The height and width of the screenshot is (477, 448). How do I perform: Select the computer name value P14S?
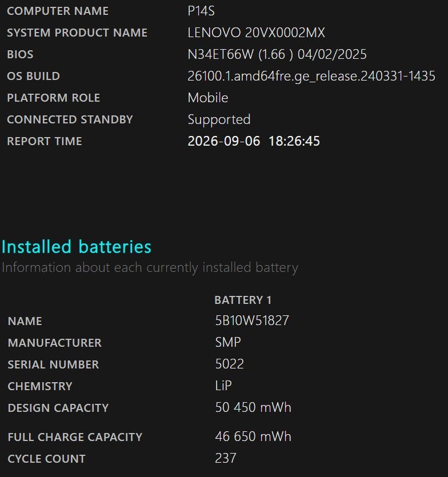tap(201, 11)
